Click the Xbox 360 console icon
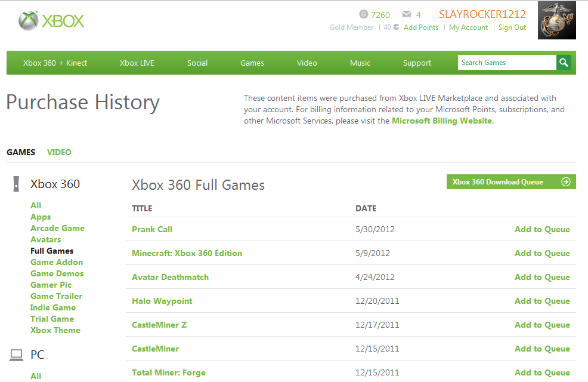This screenshot has height=382, width=588. [16, 184]
